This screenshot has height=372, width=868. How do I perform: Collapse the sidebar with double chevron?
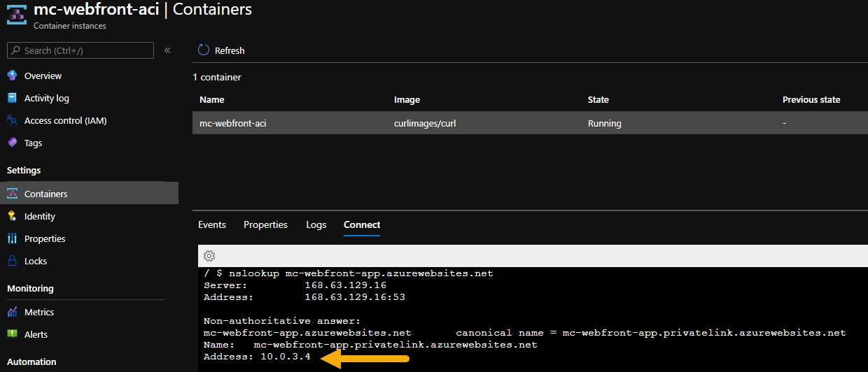pyautogui.click(x=167, y=50)
